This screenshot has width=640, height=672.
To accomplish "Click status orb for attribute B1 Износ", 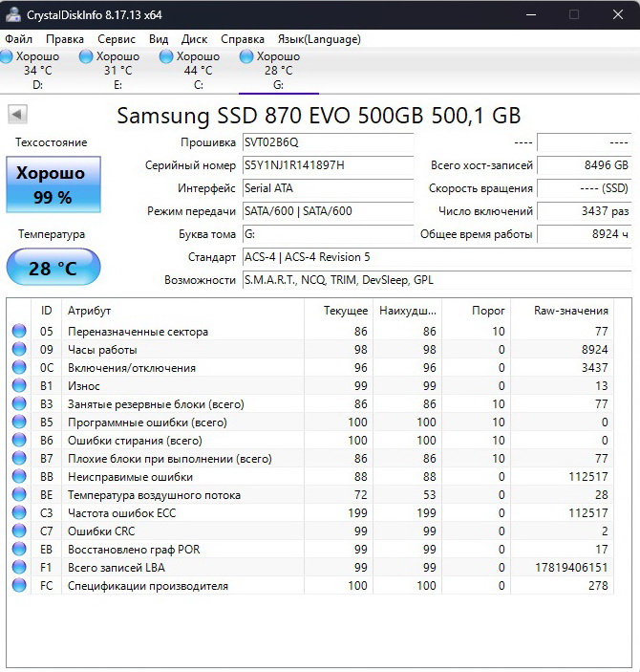I will coord(19,386).
